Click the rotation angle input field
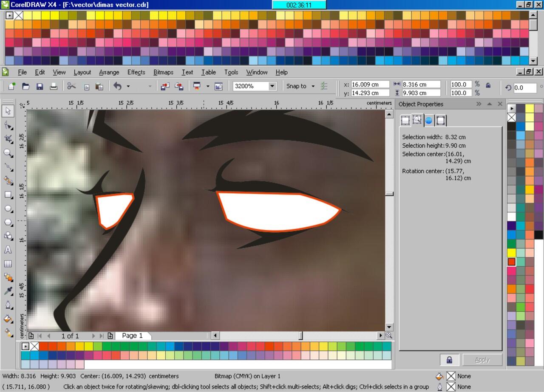Screen dimensions: 544x392 pos(524,88)
